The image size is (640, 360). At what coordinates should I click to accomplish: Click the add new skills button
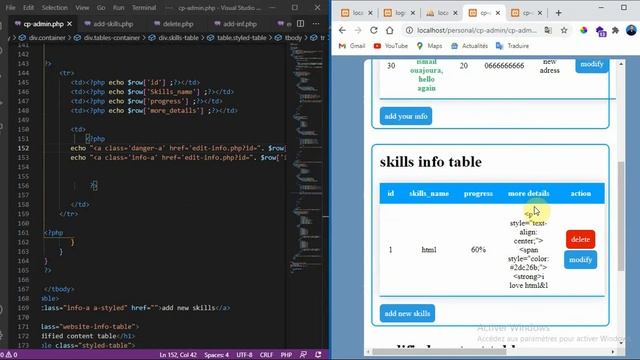(407, 313)
